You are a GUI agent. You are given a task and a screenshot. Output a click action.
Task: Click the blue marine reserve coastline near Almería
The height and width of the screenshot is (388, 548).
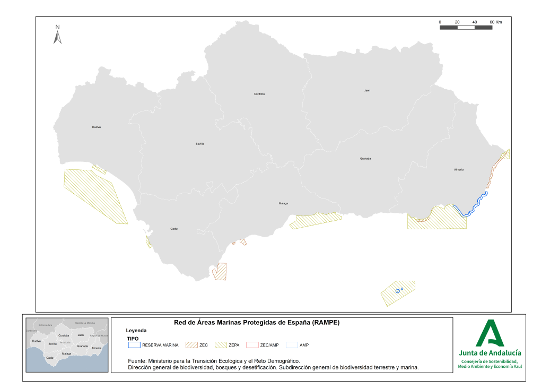tap(472, 206)
